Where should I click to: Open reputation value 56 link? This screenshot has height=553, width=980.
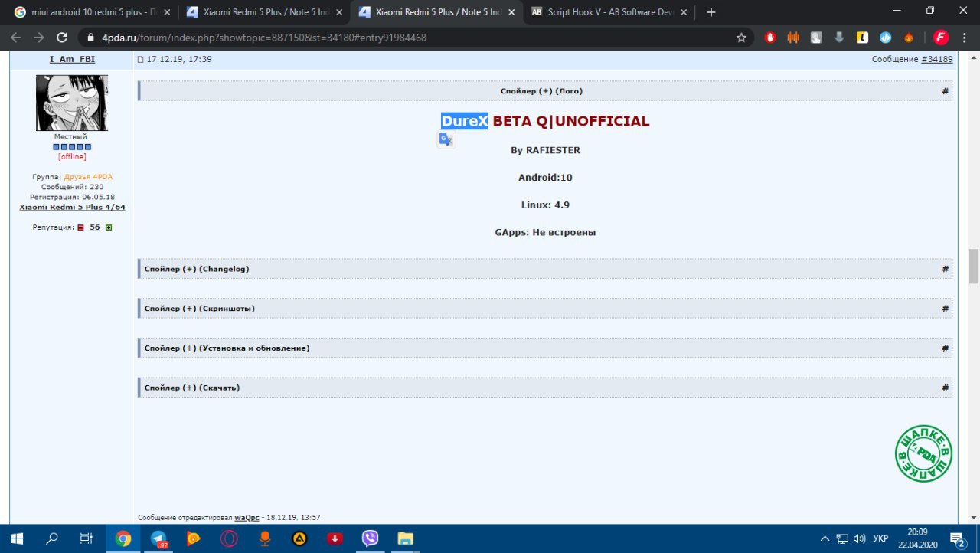click(94, 227)
